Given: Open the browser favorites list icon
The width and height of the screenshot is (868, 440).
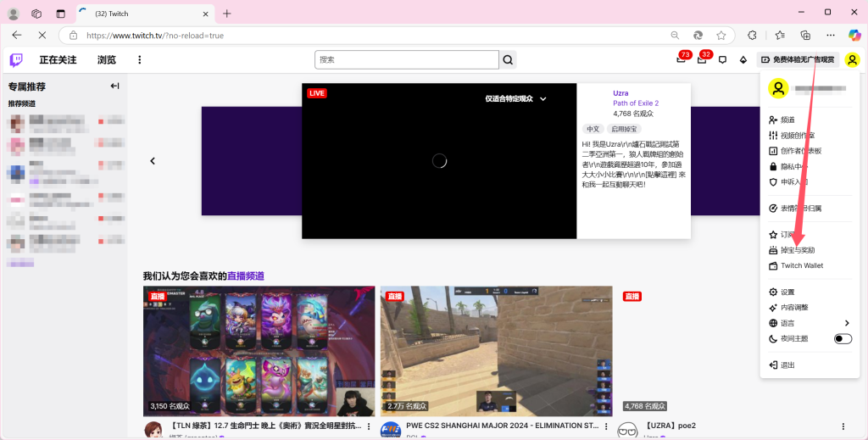Looking at the screenshot, I should (x=780, y=35).
